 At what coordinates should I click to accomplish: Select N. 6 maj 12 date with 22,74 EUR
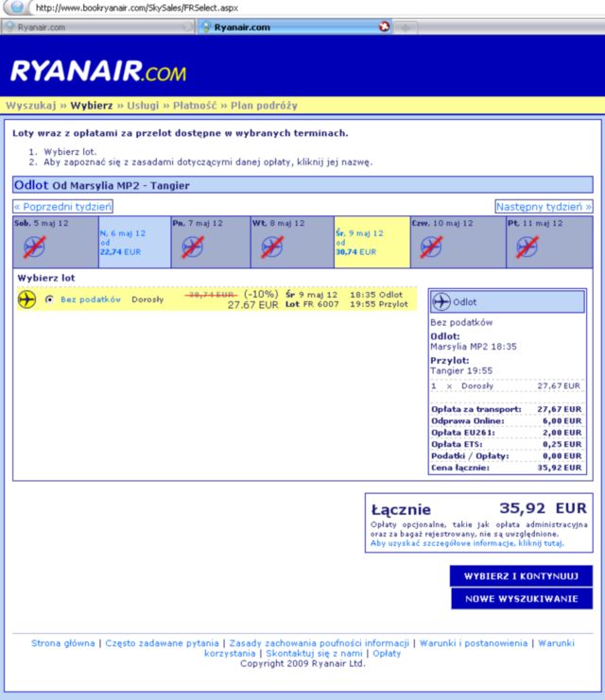tap(134, 243)
